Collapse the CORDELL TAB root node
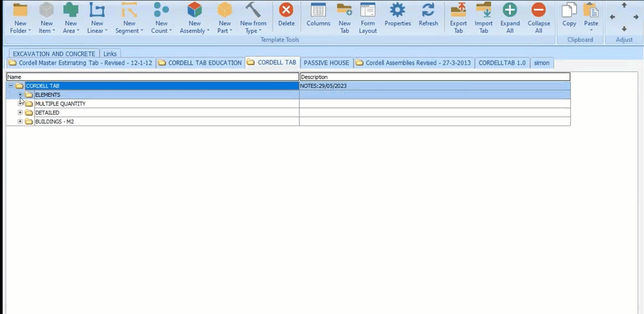The width and height of the screenshot is (644, 314). [x=11, y=86]
